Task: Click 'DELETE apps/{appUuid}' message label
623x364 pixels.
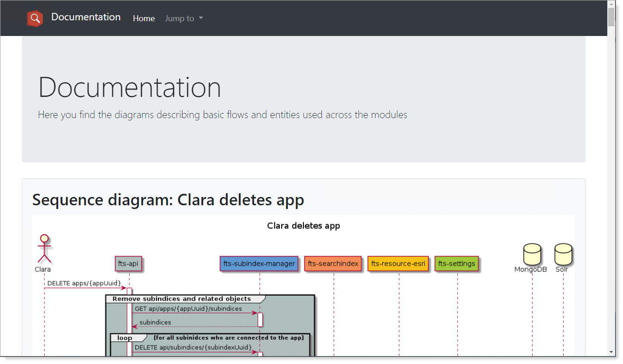Action: point(84,283)
